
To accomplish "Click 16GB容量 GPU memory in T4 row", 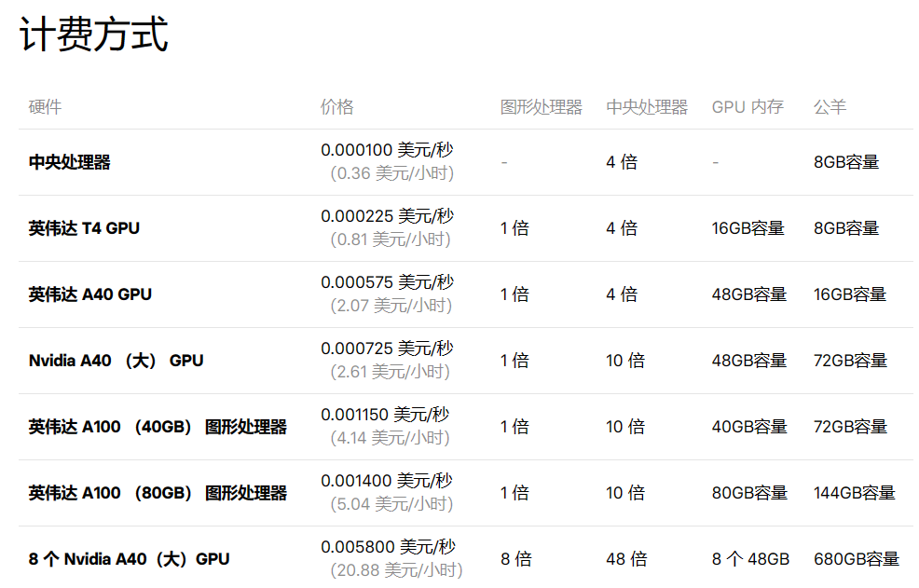I will tap(748, 228).
